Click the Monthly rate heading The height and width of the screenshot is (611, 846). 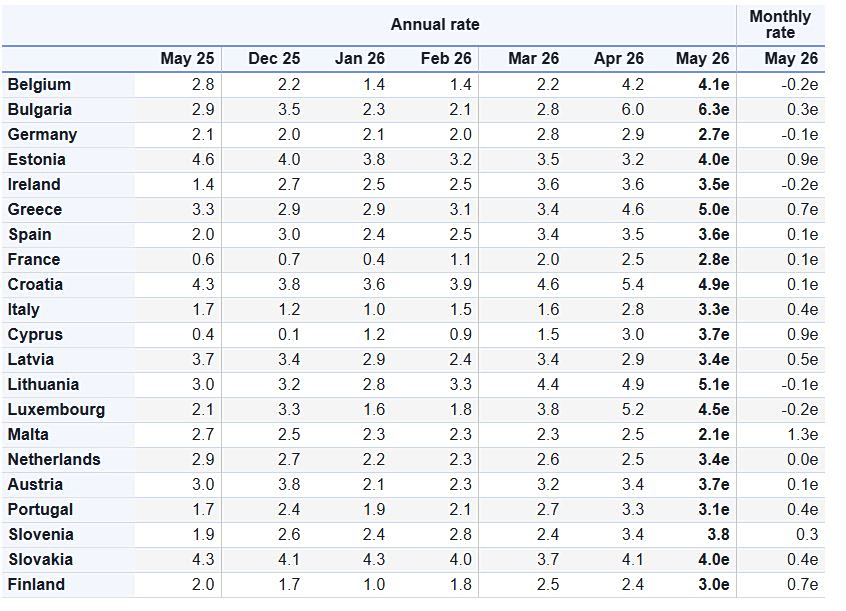point(780,24)
